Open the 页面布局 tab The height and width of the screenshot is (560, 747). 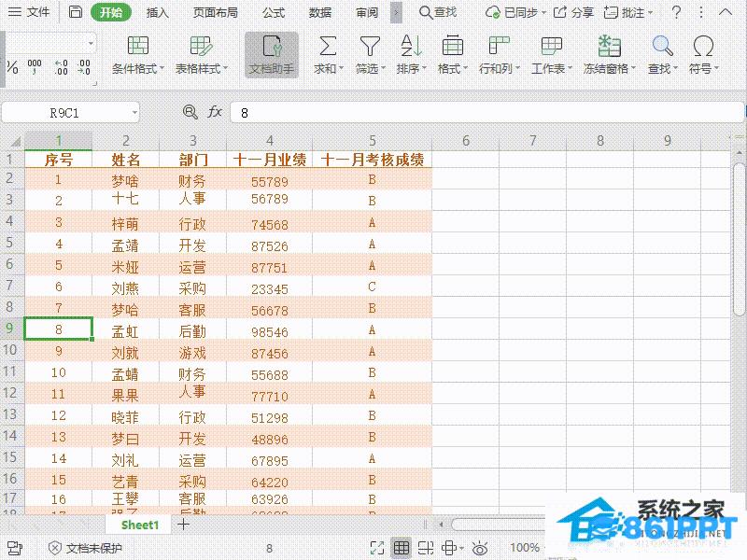coord(216,12)
